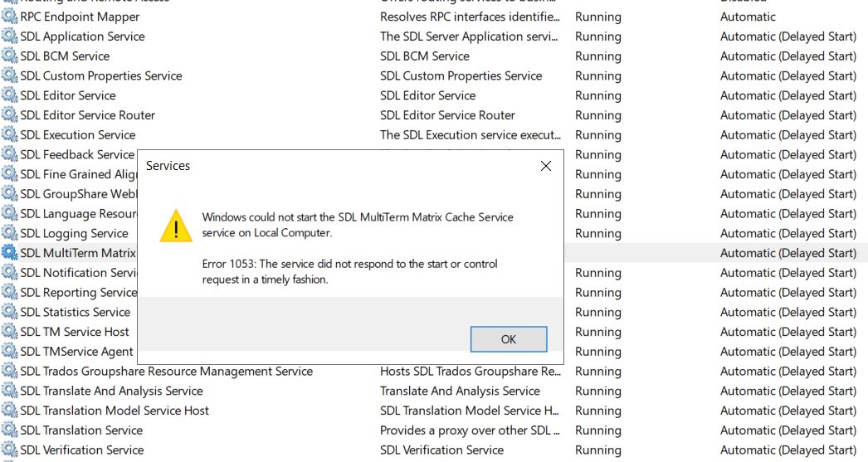868x462 pixels.
Task: Click OK in the Services error dialog
Action: pyautogui.click(x=508, y=338)
